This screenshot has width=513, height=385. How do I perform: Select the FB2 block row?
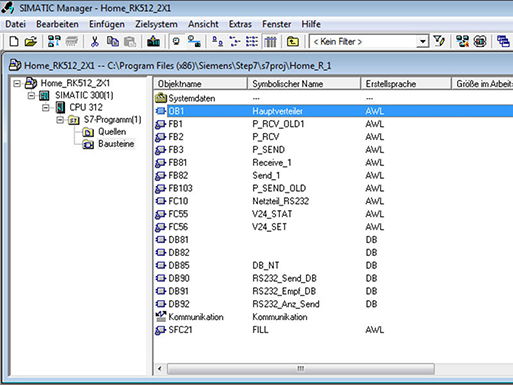tap(334, 137)
